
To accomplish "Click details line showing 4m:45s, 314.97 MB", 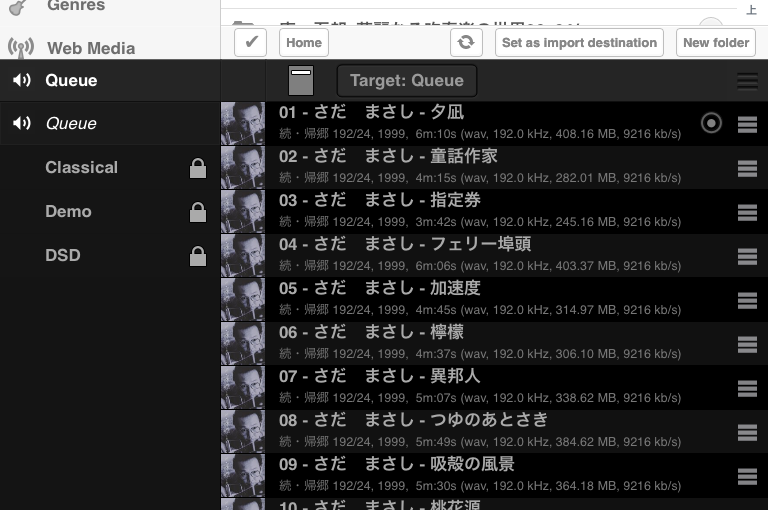I will pyautogui.click(x=480, y=310).
